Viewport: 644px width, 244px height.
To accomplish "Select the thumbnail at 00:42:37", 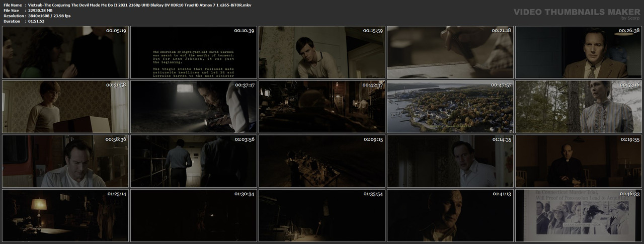I will [322, 107].
